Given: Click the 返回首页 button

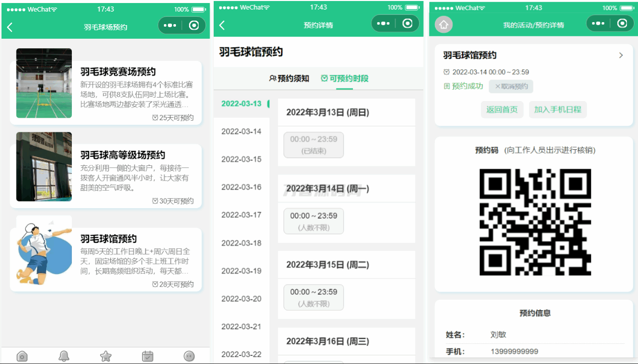Looking at the screenshot, I should [502, 110].
